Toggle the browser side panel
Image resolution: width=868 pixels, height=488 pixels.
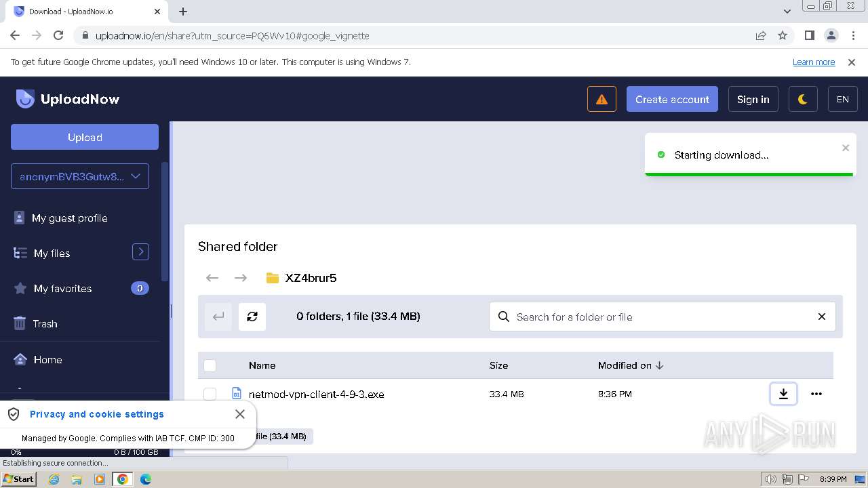point(809,35)
